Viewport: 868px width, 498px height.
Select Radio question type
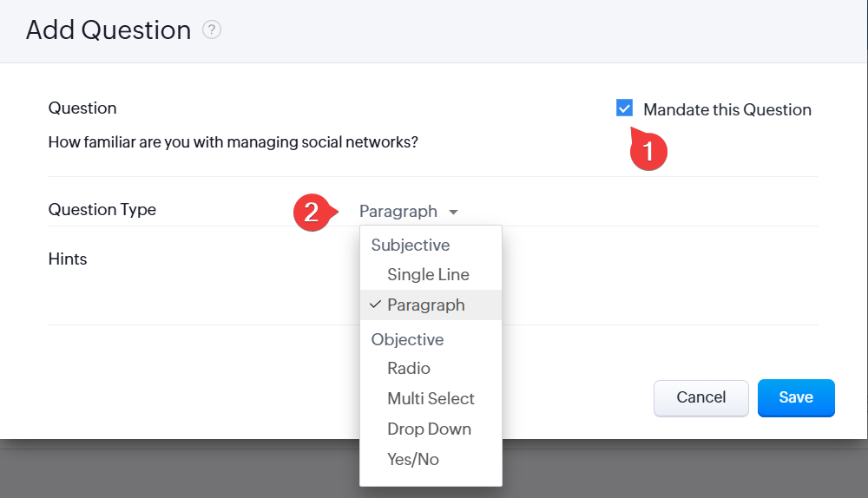click(409, 368)
